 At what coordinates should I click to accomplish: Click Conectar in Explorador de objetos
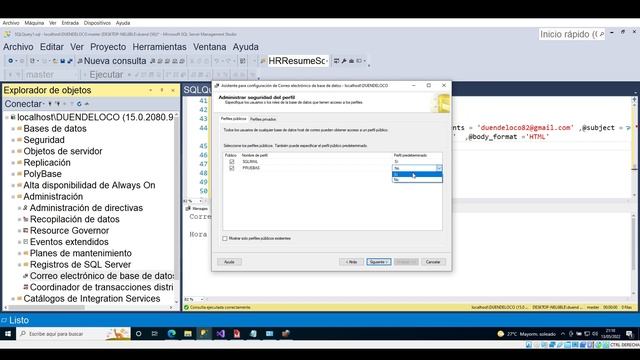tap(24, 104)
